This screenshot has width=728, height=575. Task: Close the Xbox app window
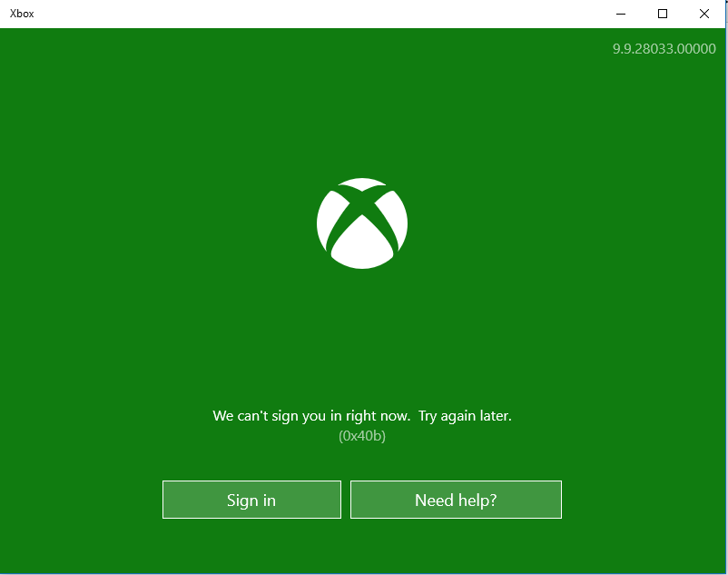click(704, 14)
